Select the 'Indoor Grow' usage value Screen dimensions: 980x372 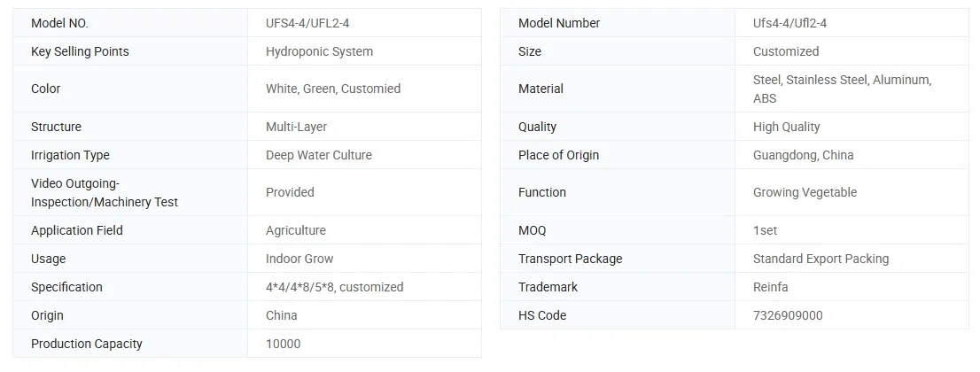pos(299,259)
